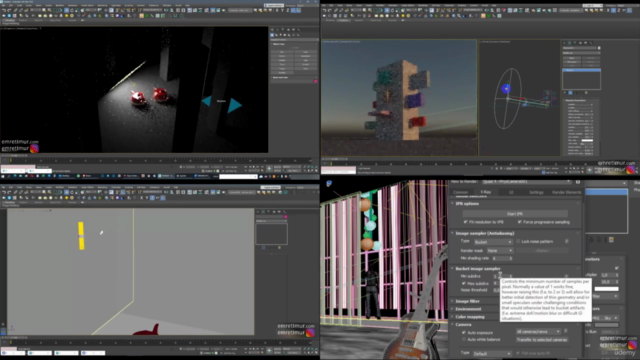640x360 pixels.
Task: Collapse the Camera rollout
Action: pos(463,324)
